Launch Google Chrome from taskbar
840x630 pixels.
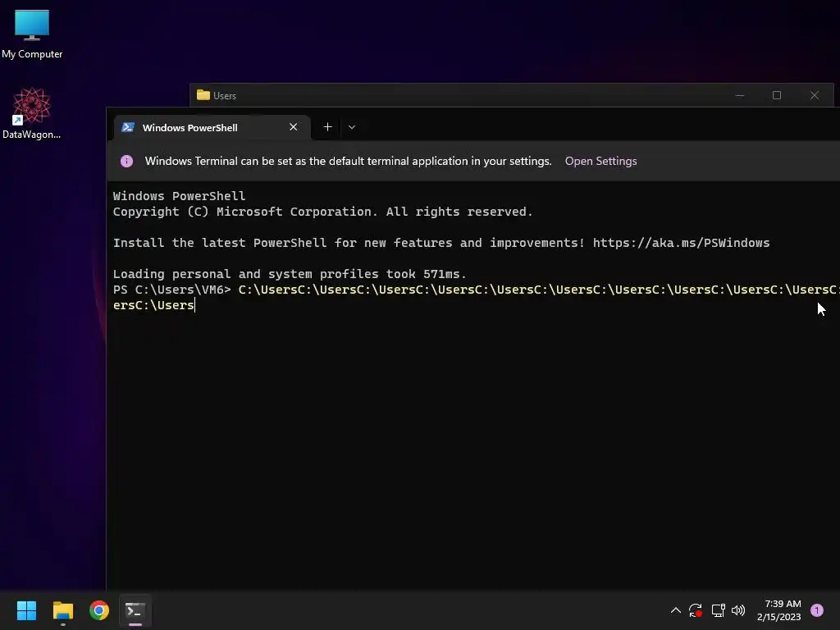click(99, 610)
